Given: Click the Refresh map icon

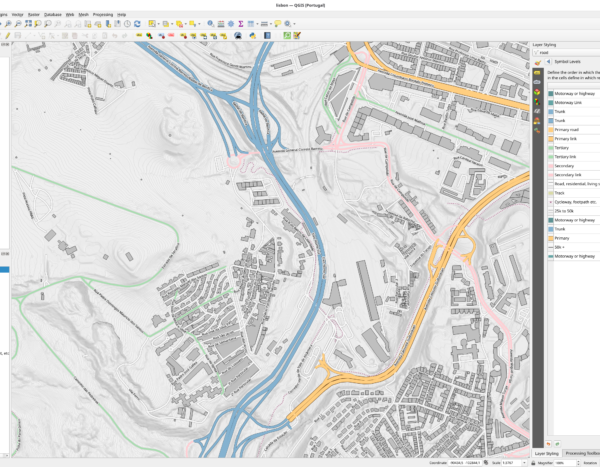Looking at the screenshot, I should [x=137, y=24].
